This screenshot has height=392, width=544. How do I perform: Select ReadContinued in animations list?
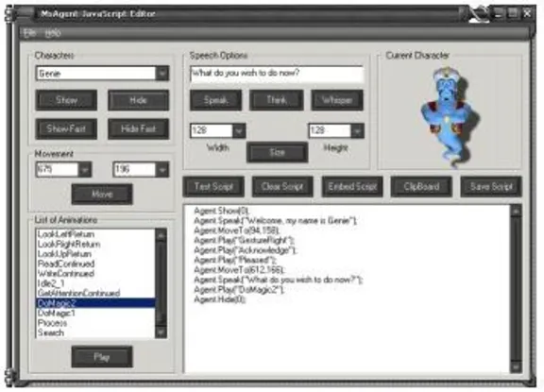[95, 264]
